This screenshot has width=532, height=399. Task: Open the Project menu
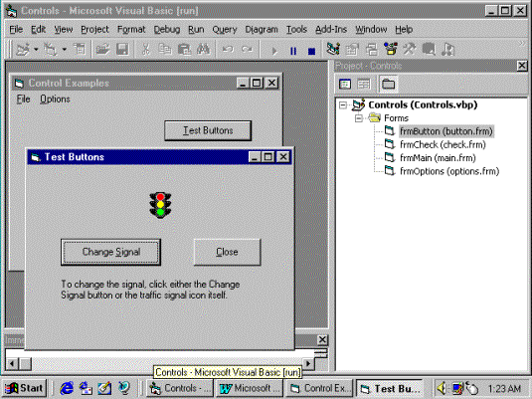(x=94, y=30)
